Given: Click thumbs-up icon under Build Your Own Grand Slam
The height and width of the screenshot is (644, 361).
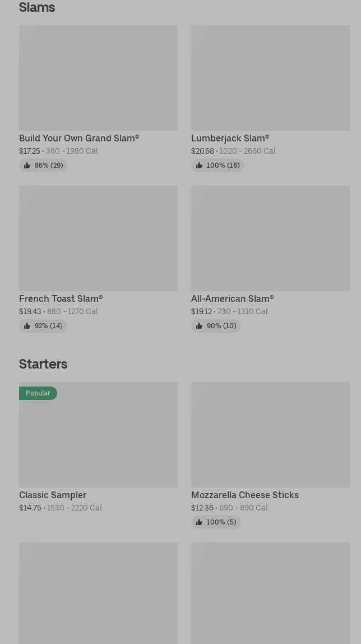Looking at the screenshot, I should (x=27, y=165).
